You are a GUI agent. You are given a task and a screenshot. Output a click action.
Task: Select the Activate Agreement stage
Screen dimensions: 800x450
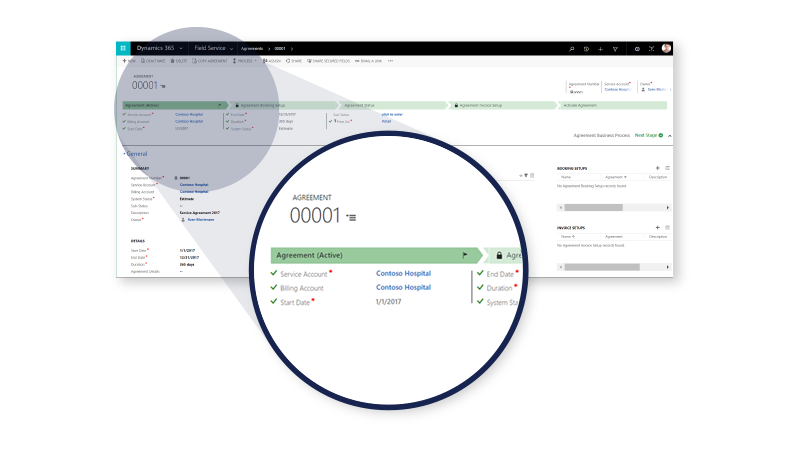click(x=612, y=105)
